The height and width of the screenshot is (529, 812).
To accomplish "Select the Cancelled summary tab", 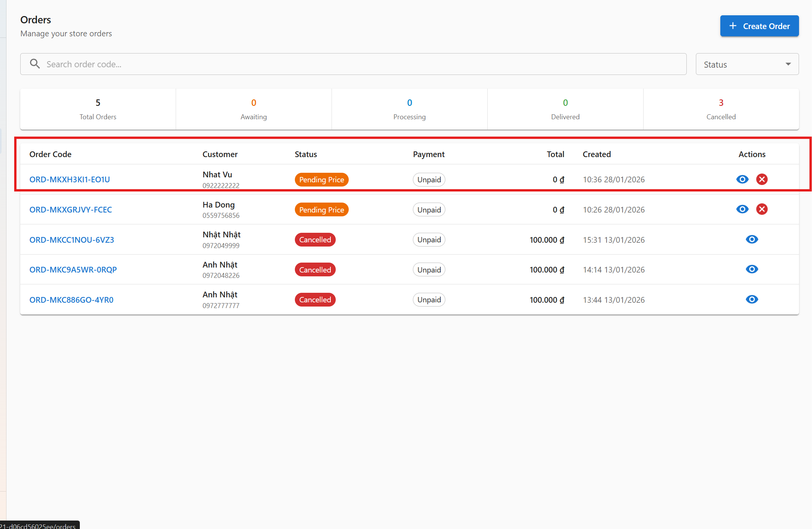I will click(x=721, y=109).
